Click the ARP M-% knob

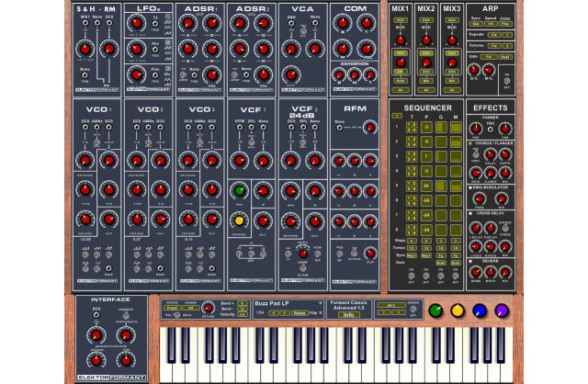click(x=488, y=70)
